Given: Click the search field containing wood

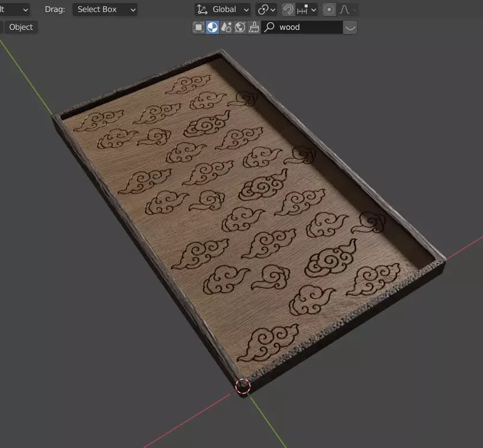Looking at the screenshot, I should 302,28.
